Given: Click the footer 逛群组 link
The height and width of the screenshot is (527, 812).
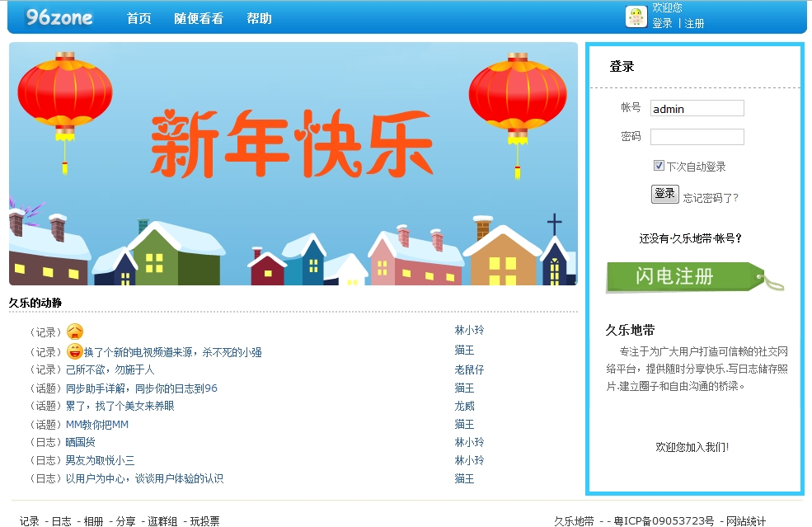Looking at the screenshot, I should tap(162, 520).
